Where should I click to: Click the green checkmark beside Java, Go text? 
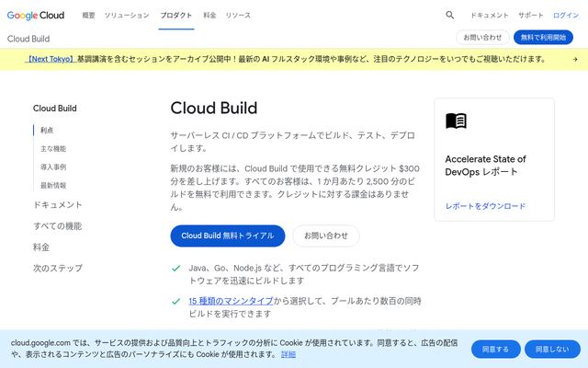click(x=175, y=269)
